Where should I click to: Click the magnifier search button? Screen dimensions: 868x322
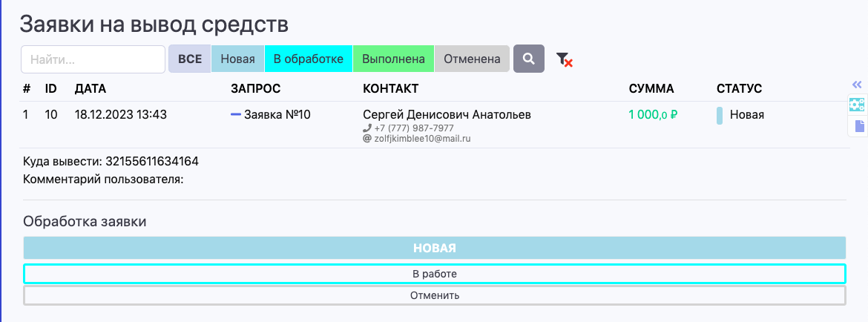[529, 59]
